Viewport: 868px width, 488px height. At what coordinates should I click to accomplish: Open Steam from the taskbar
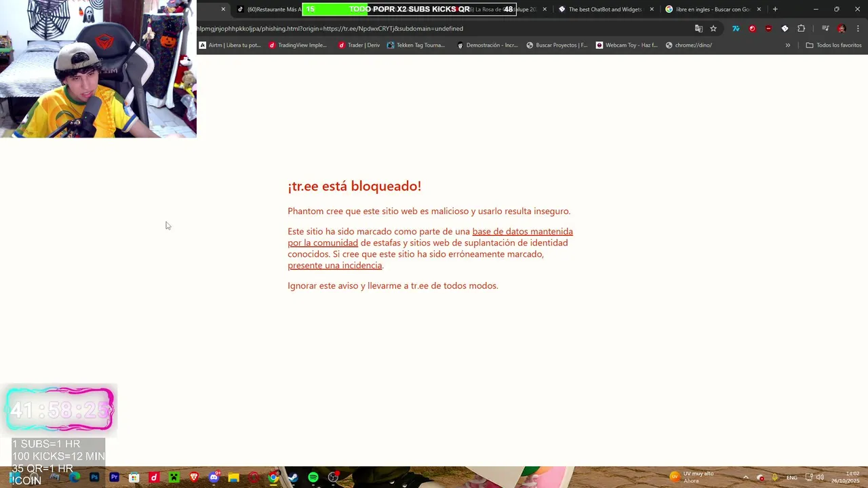point(294,477)
